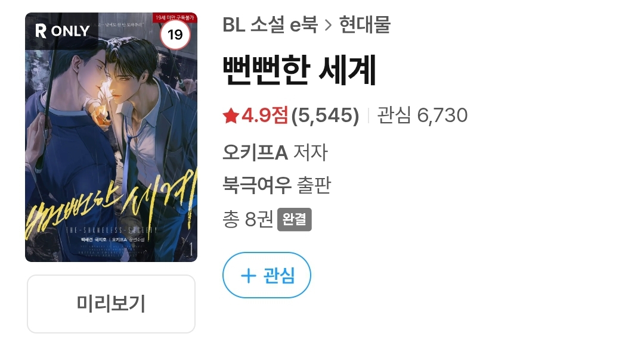Open publisher 북극여우 page
The width and height of the screenshot is (644, 343).
point(256,185)
